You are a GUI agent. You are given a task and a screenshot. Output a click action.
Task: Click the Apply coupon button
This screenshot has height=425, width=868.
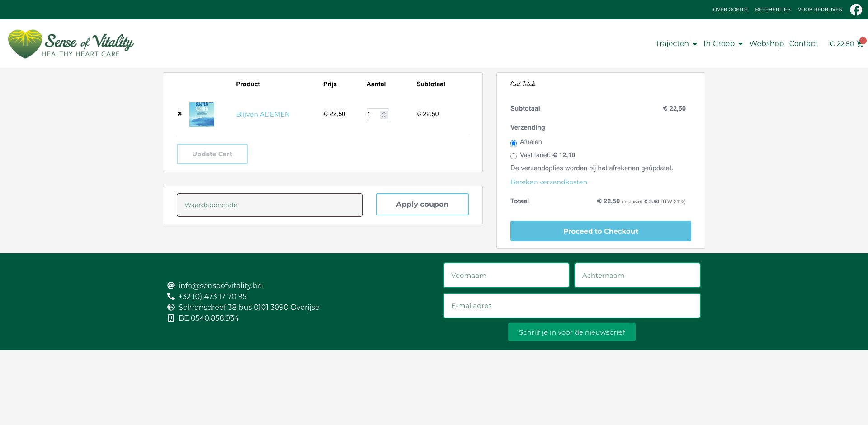[x=422, y=205]
